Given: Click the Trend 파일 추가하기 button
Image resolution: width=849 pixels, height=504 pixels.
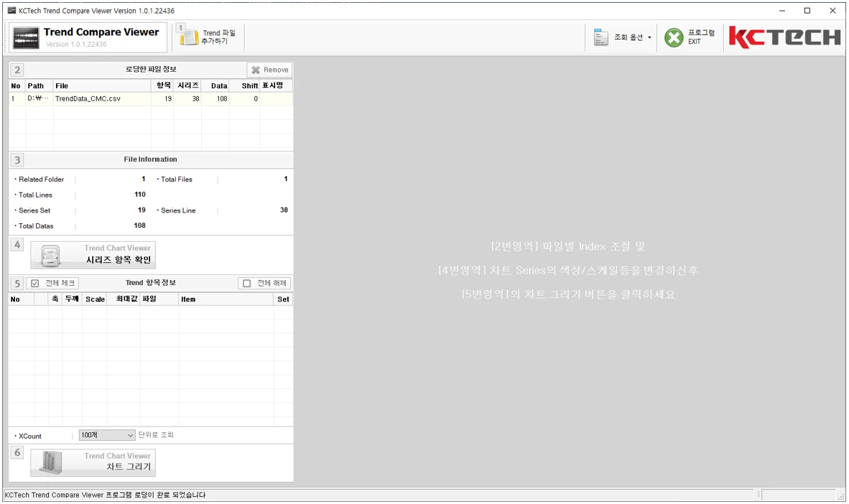Looking at the screenshot, I should [209, 37].
